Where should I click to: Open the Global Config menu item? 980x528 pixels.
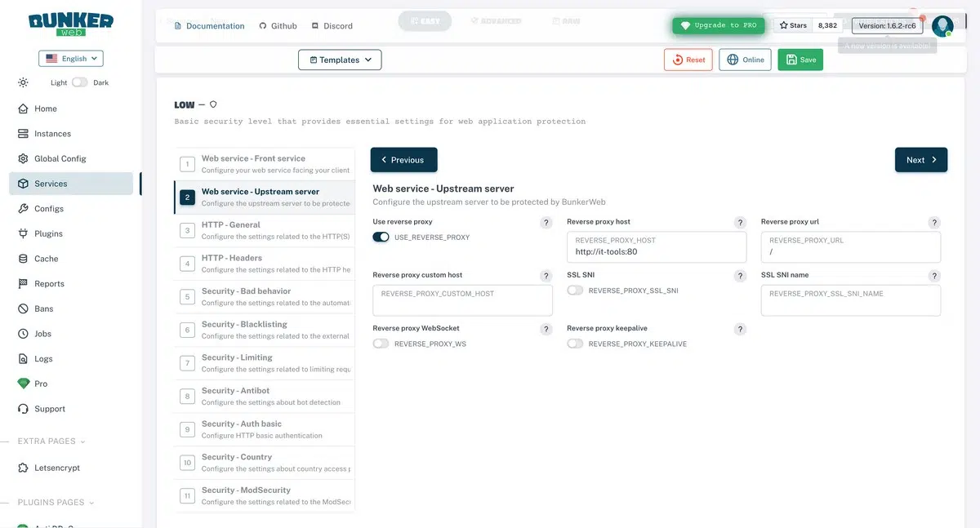[60, 158]
